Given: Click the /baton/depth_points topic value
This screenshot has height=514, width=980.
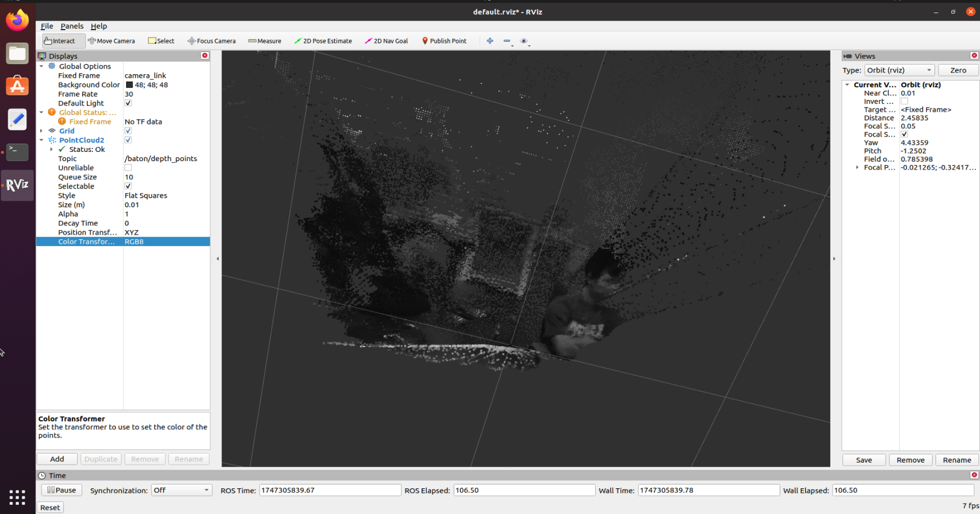Looking at the screenshot, I should point(161,158).
